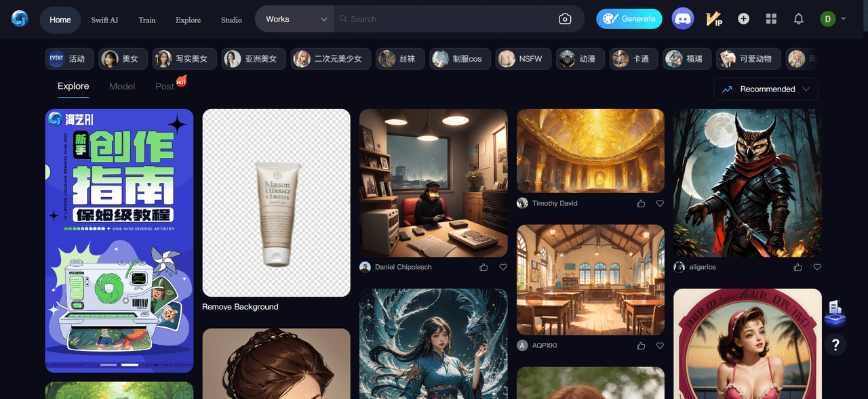
Task: Click the Daniel Chipolesch author name
Action: click(403, 267)
